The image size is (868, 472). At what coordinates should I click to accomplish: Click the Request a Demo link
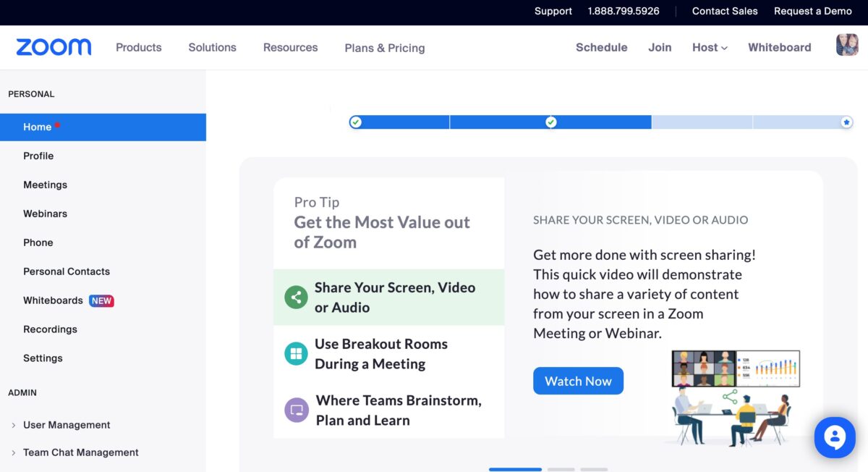tap(813, 11)
